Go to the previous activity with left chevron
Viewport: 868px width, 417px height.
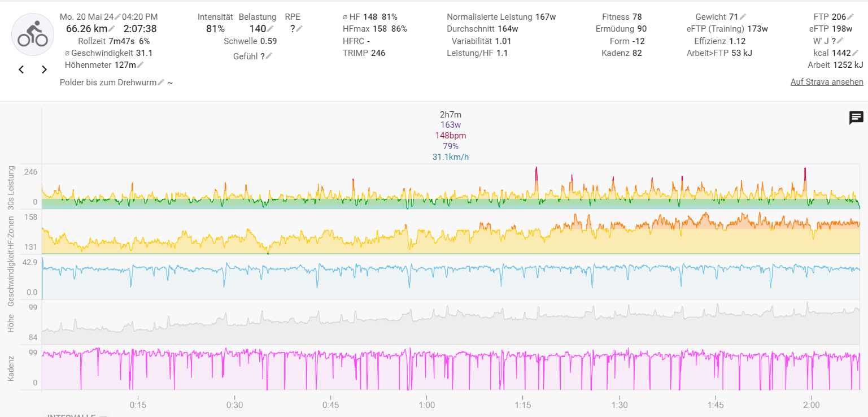pos(21,69)
